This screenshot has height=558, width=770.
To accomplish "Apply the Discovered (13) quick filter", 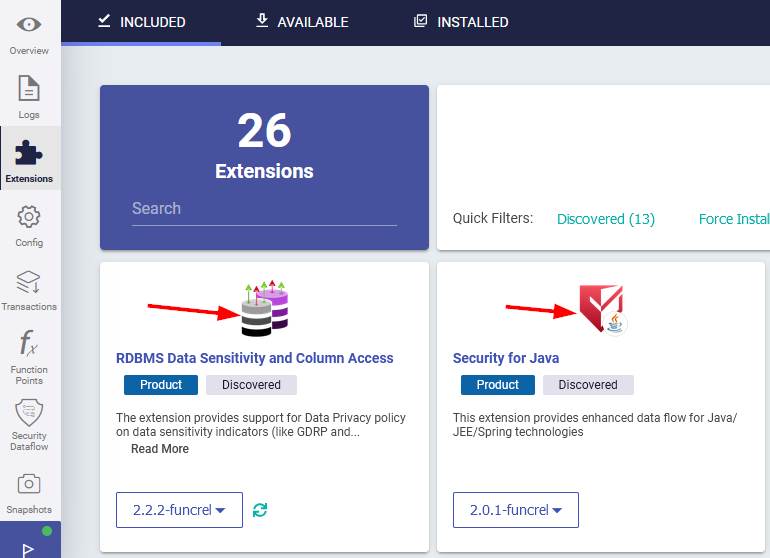I will (x=606, y=219).
